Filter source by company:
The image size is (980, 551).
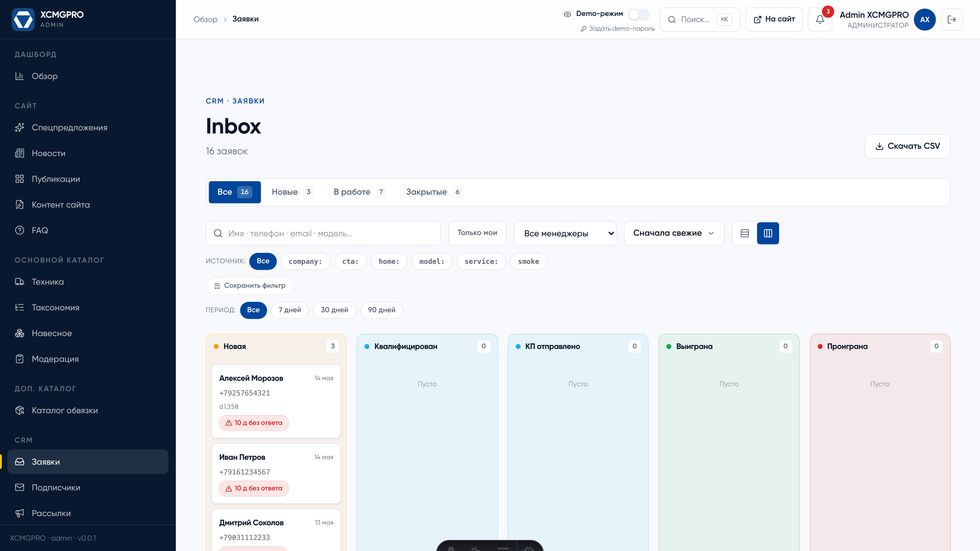pos(305,261)
